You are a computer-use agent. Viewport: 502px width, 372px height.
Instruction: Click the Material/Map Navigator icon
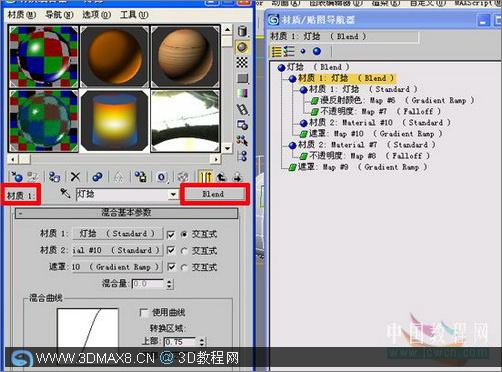tap(242, 156)
